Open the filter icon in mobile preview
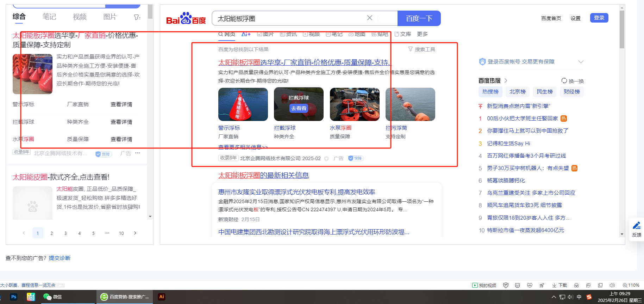Viewport: 644px width, 304px height. pyautogui.click(x=137, y=17)
